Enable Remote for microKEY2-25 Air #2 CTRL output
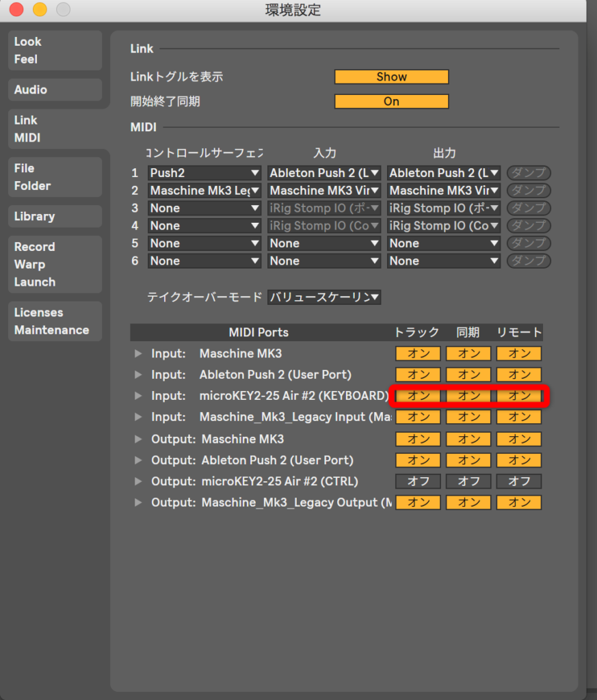Viewport: 597px width, 700px height. pos(519,481)
